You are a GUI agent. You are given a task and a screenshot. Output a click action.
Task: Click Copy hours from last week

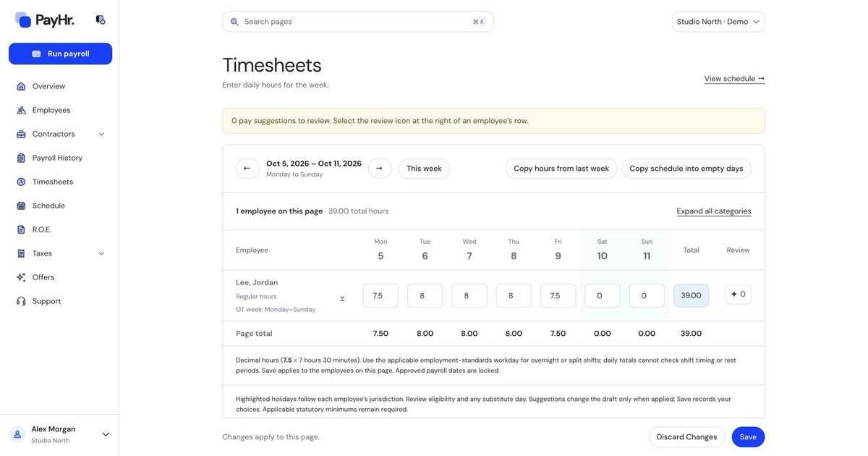pos(561,169)
